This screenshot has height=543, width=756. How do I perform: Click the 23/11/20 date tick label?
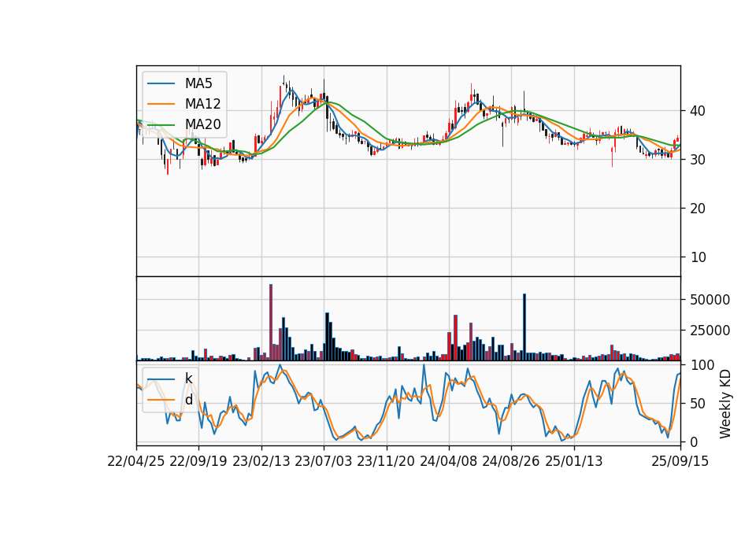tap(386, 461)
